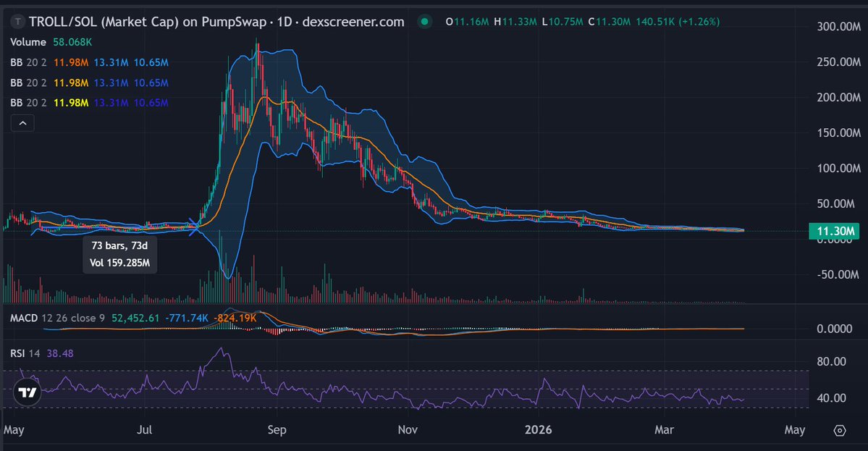Image resolution: width=868 pixels, height=451 pixels.
Task: Click the MACD value 52,452.61
Action: pyautogui.click(x=135, y=319)
